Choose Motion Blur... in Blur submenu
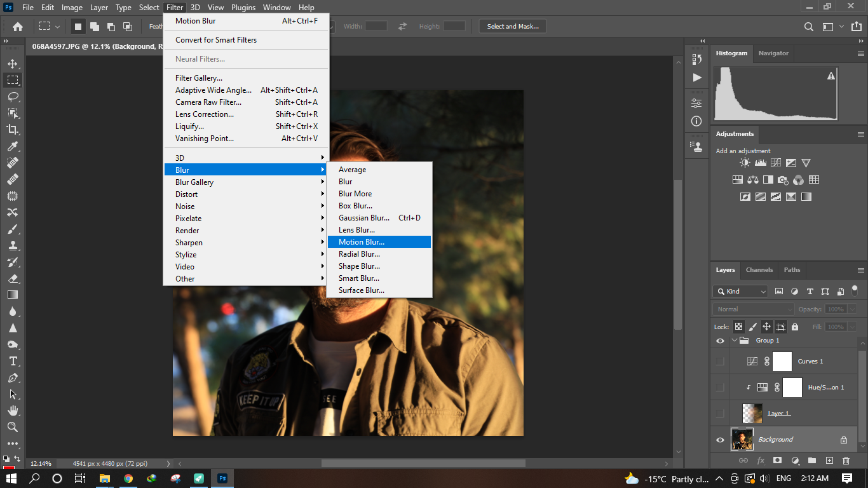The image size is (868, 488). click(x=379, y=242)
